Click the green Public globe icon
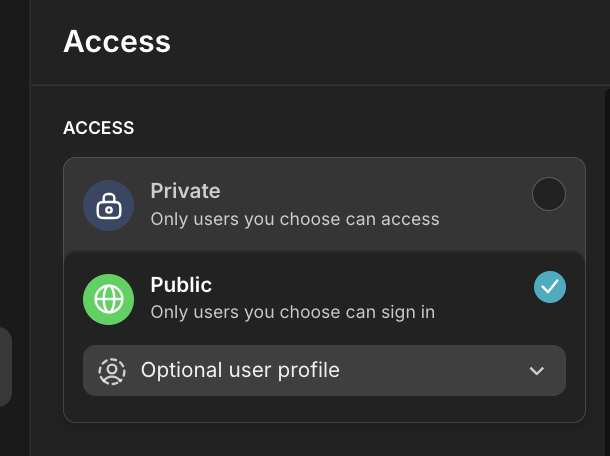Image resolution: width=610 pixels, height=456 pixels. point(108,299)
